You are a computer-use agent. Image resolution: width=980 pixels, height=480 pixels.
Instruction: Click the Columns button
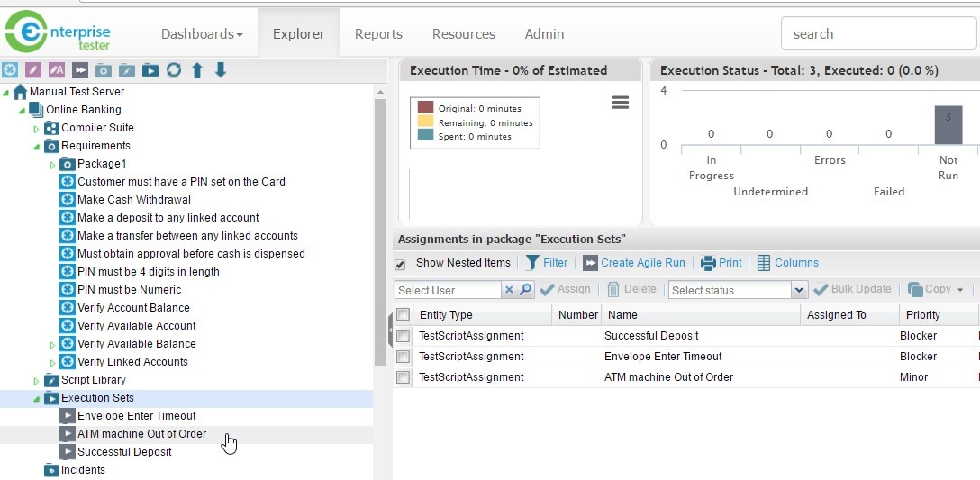787,263
